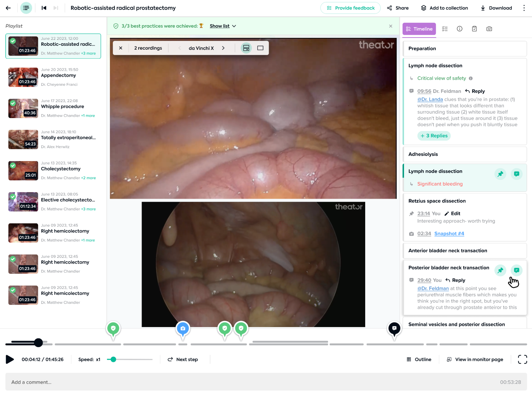This screenshot has height=398, width=532.
Task: Open the Significant bleeding event
Action: [440, 184]
